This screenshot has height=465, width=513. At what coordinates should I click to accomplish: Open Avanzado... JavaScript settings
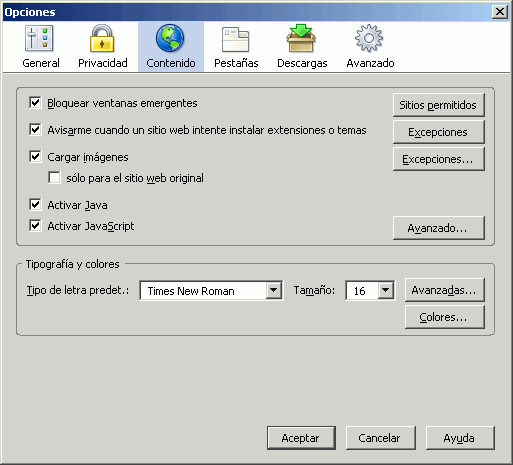pos(438,228)
